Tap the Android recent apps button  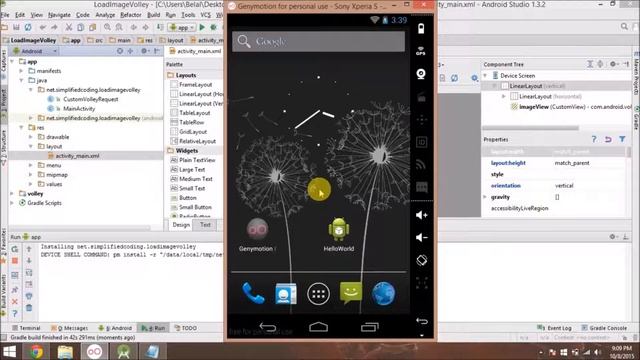(369, 327)
